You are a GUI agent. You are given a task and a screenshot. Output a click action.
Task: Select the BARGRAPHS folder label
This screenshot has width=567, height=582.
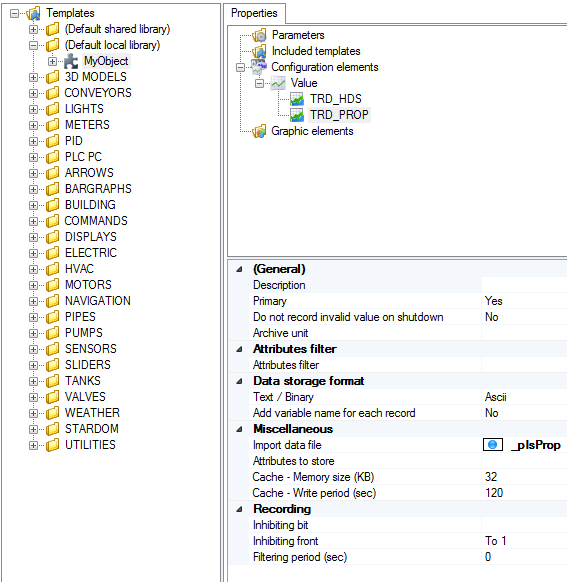(98, 189)
